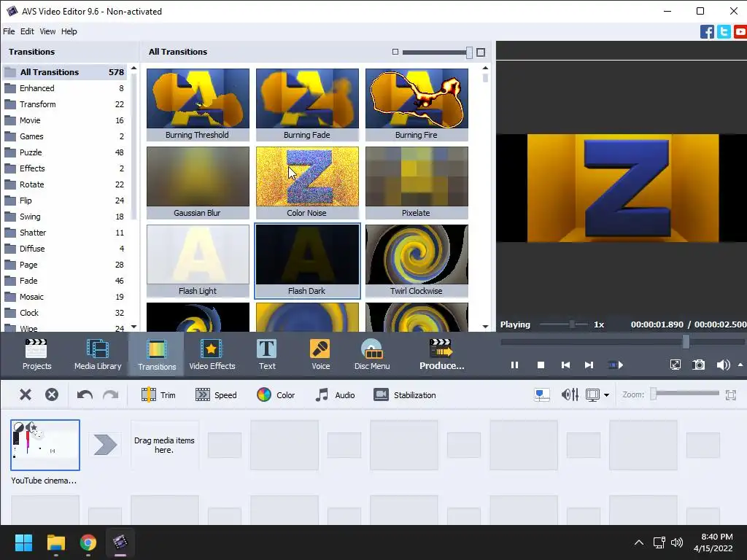The height and width of the screenshot is (560, 747).
Task: Select the Mosaic transitions folder
Action: pyautogui.click(x=65, y=297)
